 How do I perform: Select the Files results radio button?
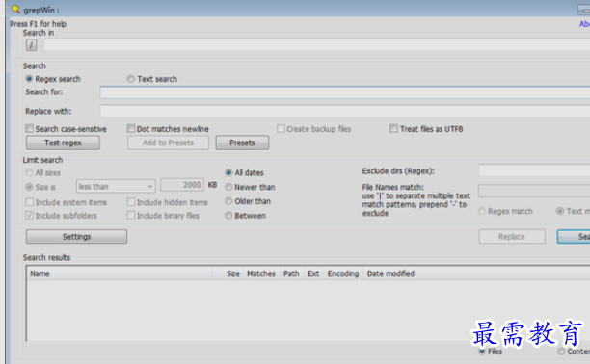click(482, 351)
